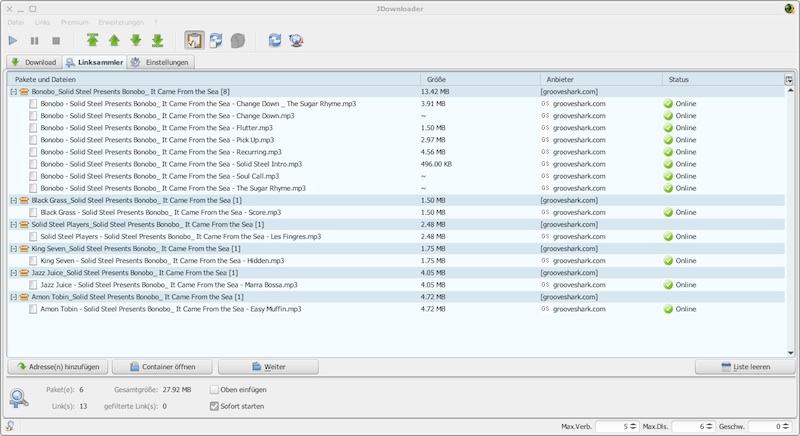Open the column chooser icon next to Status
The image size is (800, 436).
pyautogui.click(x=789, y=80)
